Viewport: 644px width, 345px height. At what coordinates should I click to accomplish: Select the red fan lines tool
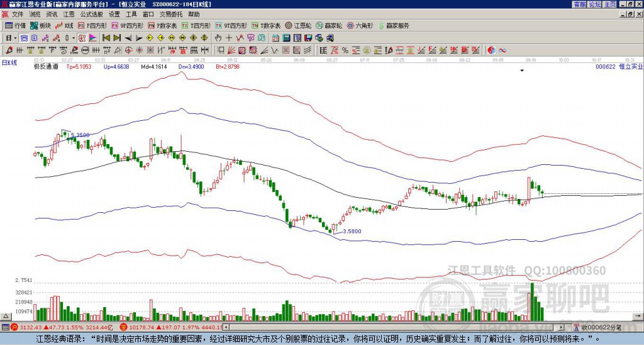click(x=231, y=50)
